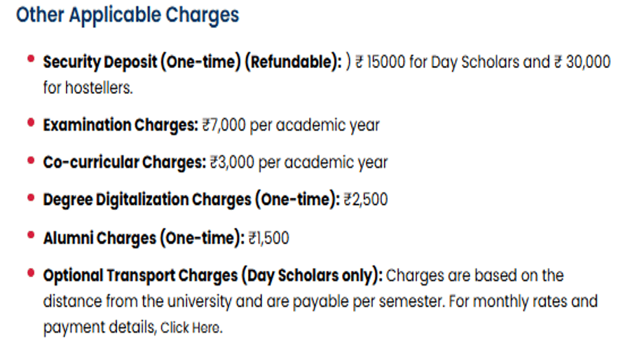
Task: Click the red bullet beside Security Deposit
Action: tap(30, 59)
